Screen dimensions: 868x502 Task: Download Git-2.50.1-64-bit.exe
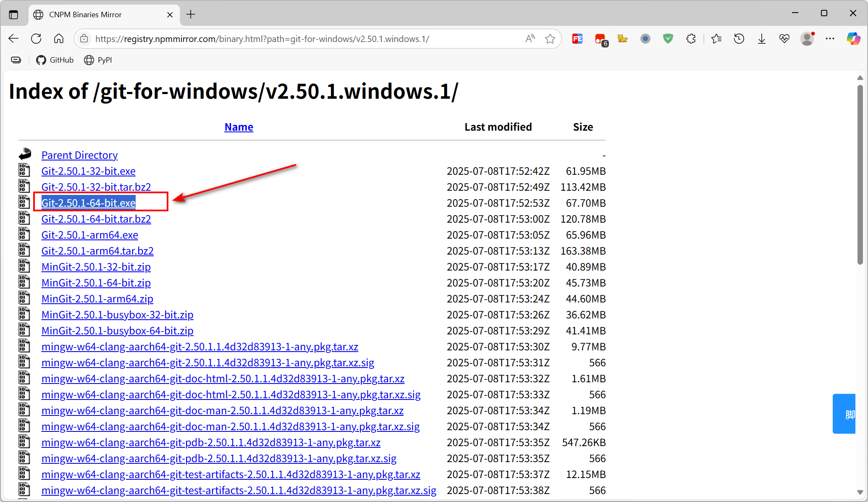(88, 203)
